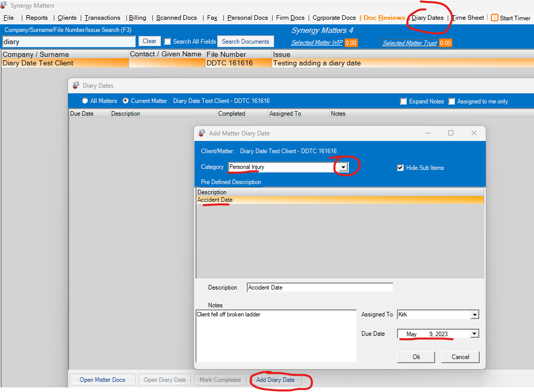Select the Current Matter radio button
This screenshot has width=534, height=392.
click(x=125, y=101)
